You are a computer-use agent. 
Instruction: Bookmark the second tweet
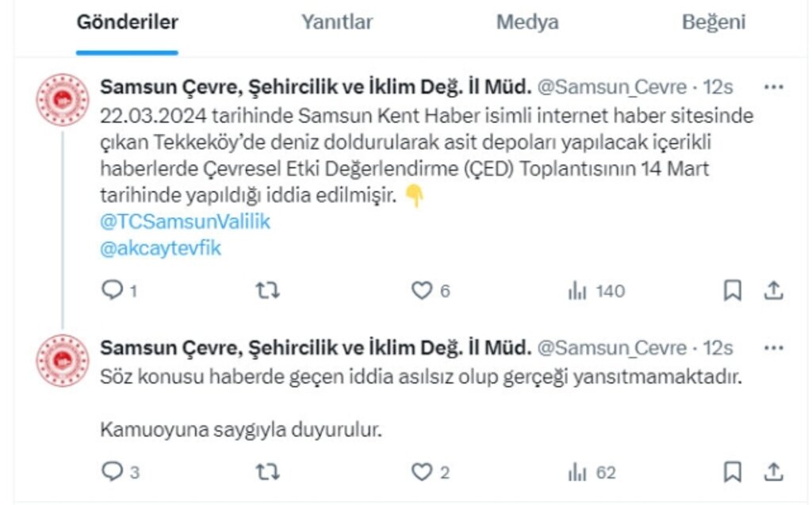(732, 472)
